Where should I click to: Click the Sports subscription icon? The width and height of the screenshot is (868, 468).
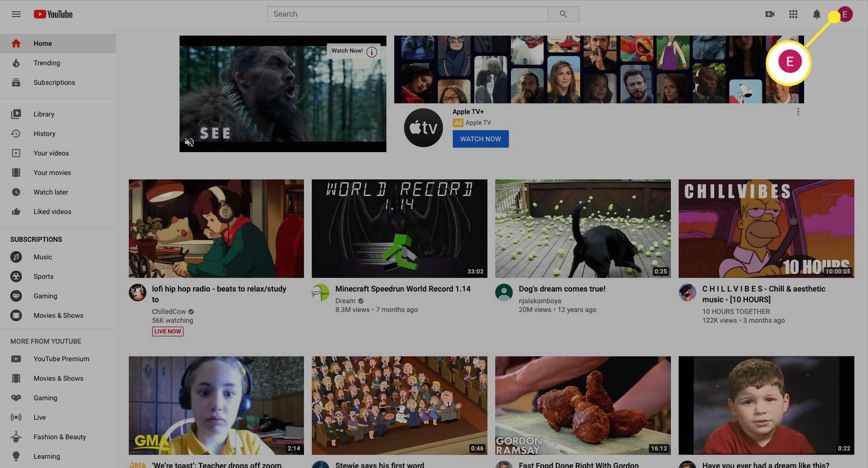click(16, 276)
